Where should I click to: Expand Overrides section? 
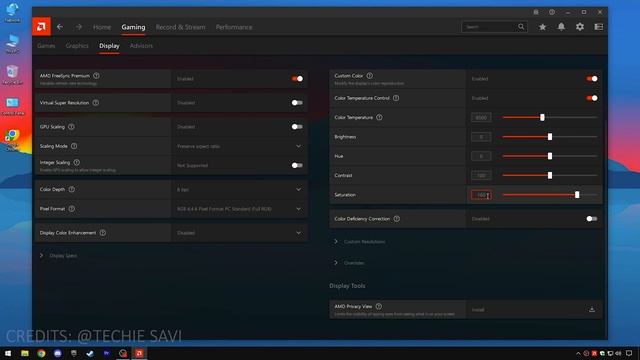point(349,263)
